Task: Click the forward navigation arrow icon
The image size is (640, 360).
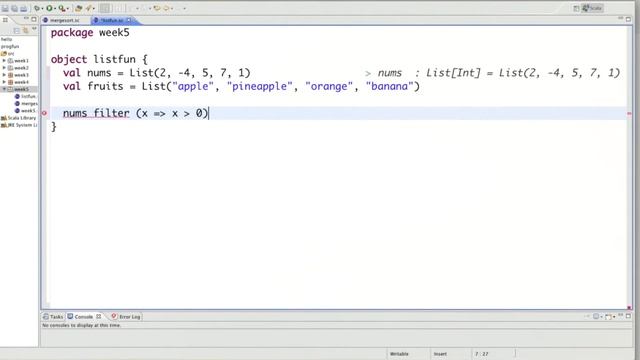Action: [x=166, y=8]
